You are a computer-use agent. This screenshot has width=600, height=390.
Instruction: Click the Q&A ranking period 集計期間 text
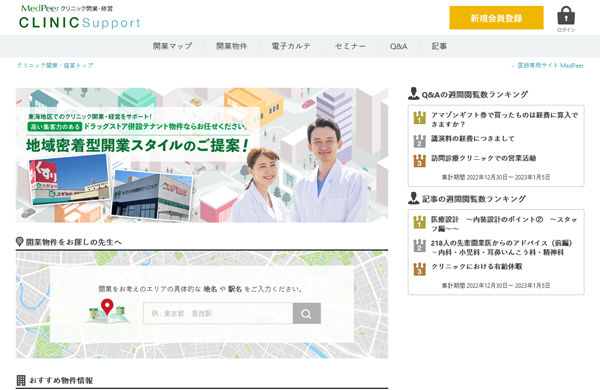[x=496, y=177]
